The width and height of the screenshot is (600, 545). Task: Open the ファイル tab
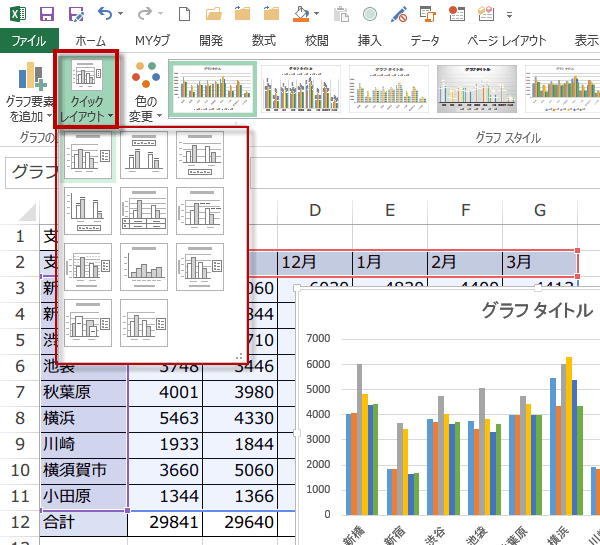coord(29,41)
